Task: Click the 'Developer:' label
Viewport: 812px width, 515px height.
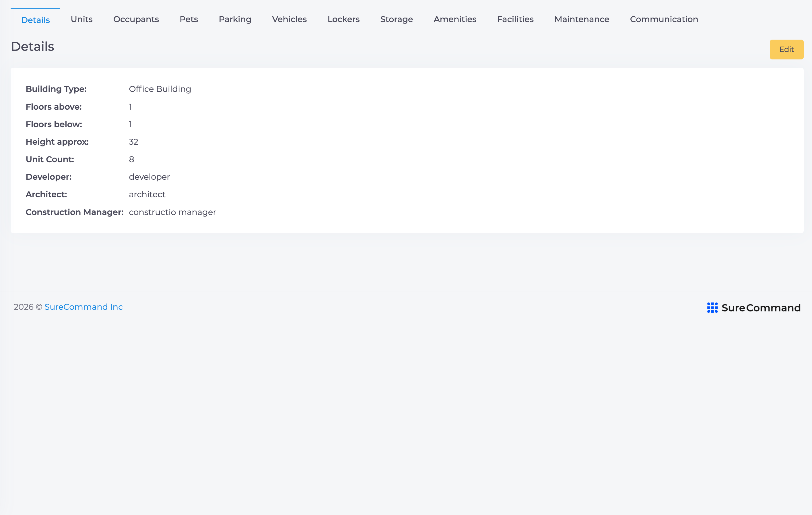Action: 48,177
